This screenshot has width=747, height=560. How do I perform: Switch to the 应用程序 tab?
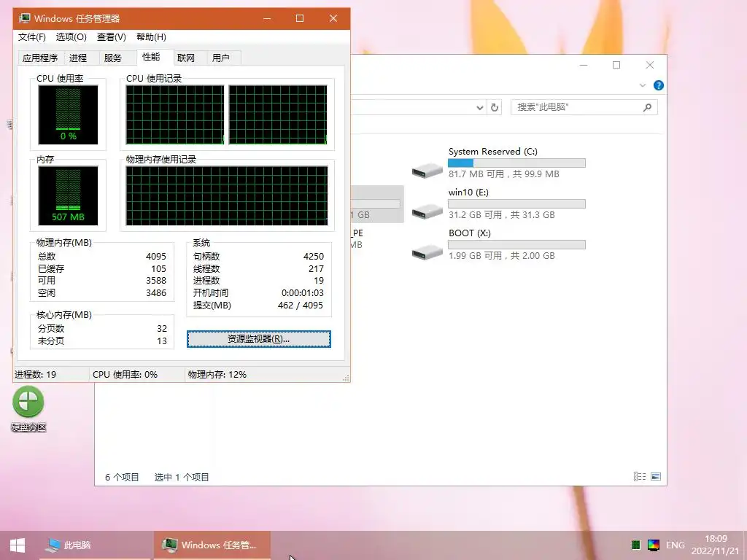40,58
